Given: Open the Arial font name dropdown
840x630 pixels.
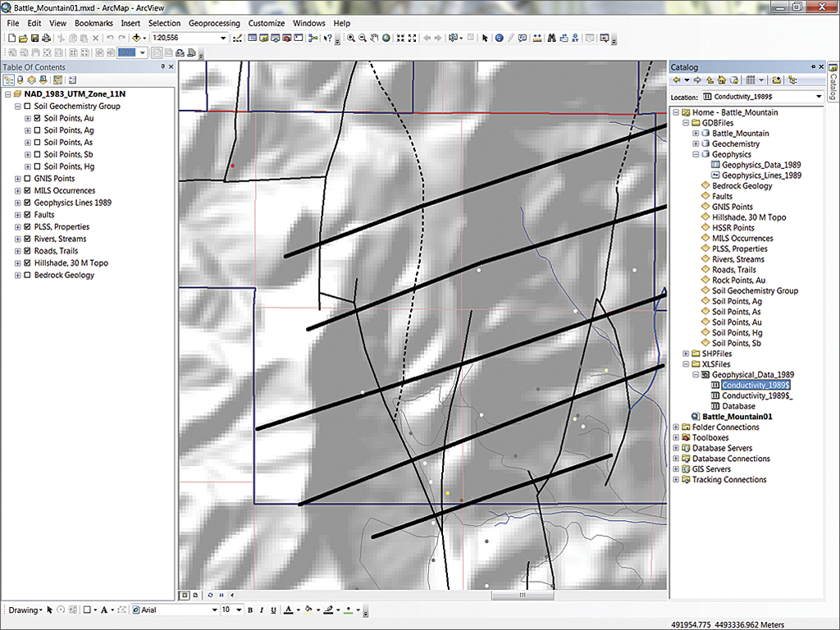Looking at the screenshot, I should (214, 609).
